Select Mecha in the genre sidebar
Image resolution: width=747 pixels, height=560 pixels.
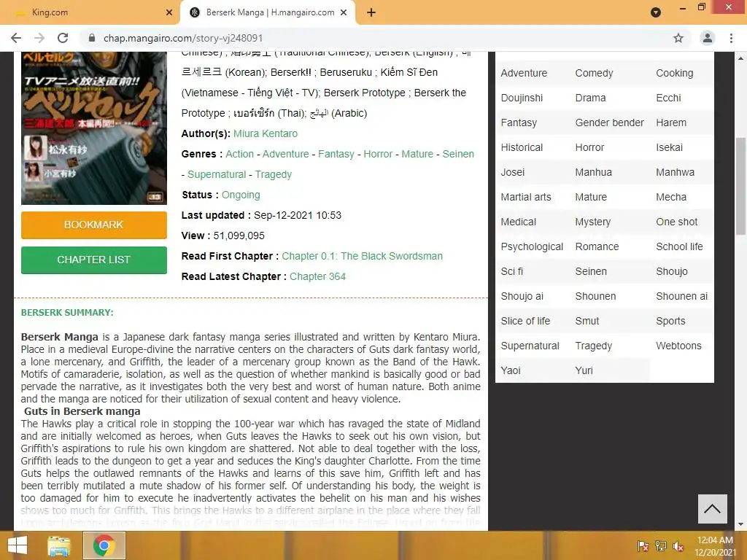tap(671, 197)
